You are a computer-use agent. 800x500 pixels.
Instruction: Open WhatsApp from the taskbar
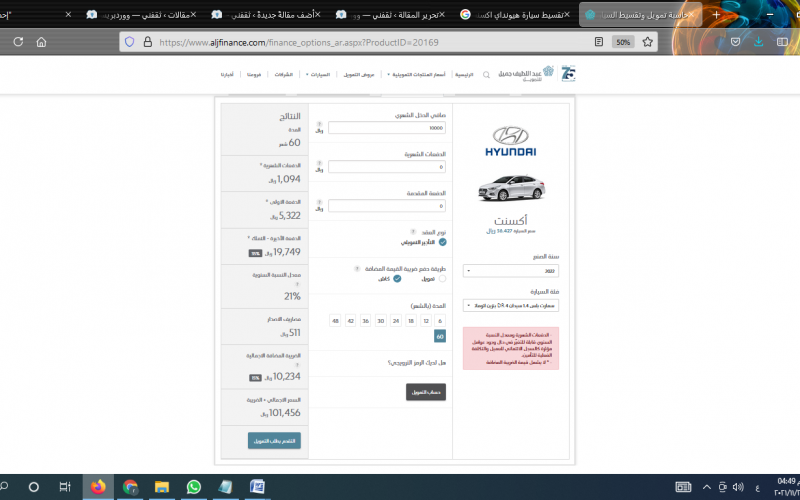point(193,487)
